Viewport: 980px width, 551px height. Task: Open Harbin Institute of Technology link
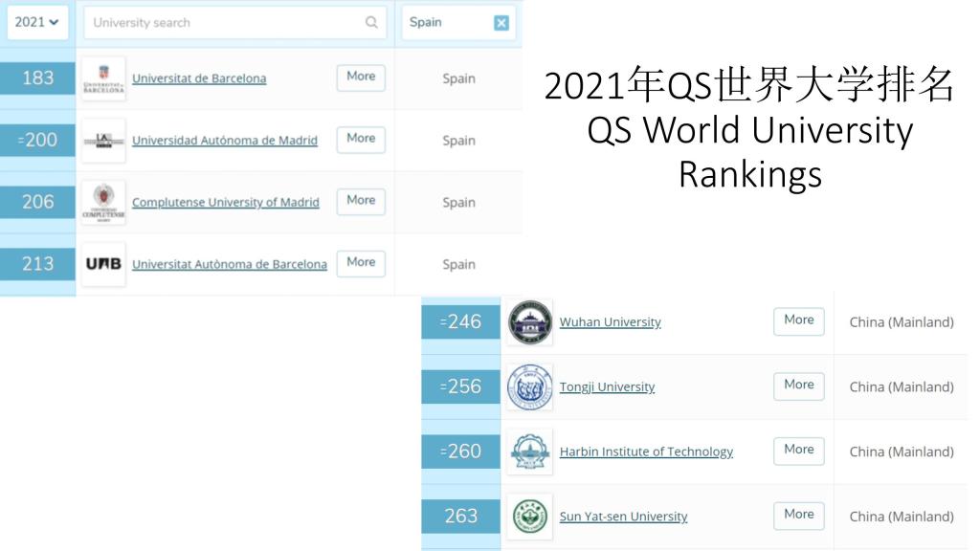tap(646, 452)
